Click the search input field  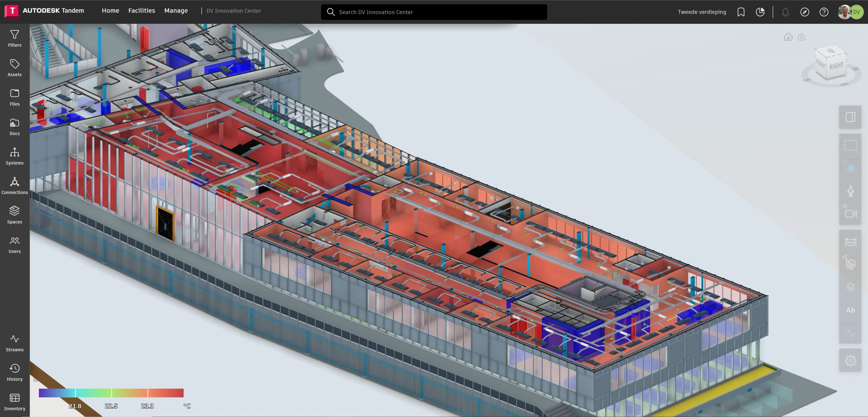coord(434,12)
